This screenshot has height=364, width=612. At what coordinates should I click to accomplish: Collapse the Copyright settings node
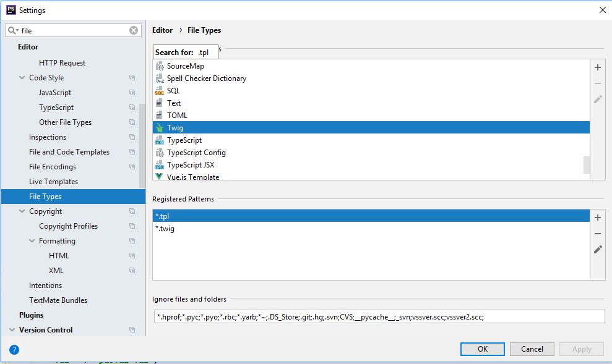[22, 211]
